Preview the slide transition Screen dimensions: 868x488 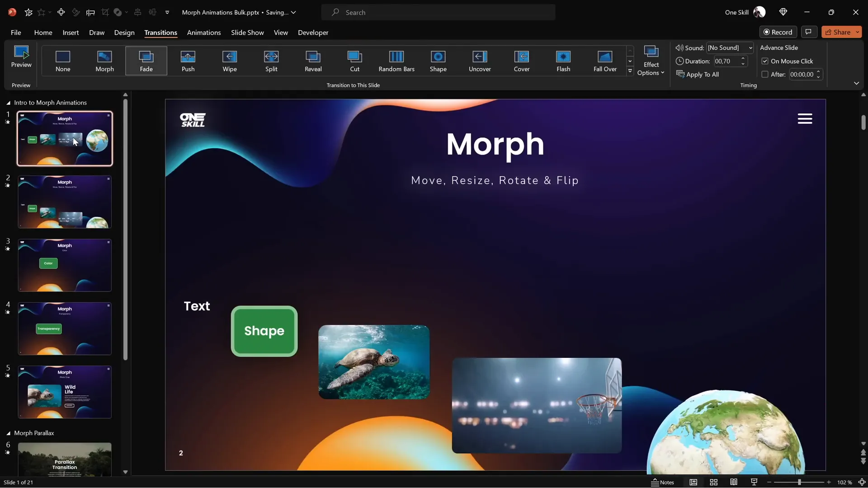click(x=21, y=57)
